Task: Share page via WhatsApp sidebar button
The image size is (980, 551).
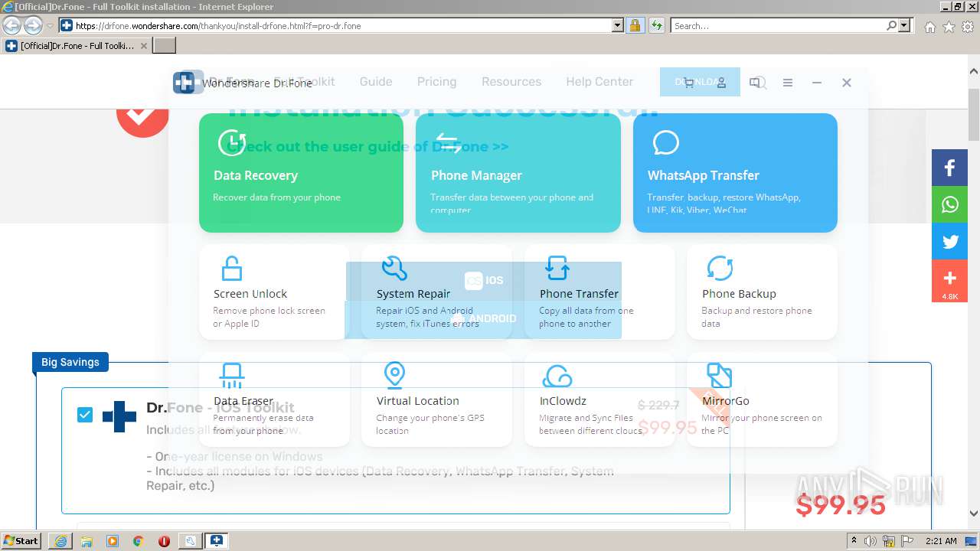Action: click(x=949, y=204)
